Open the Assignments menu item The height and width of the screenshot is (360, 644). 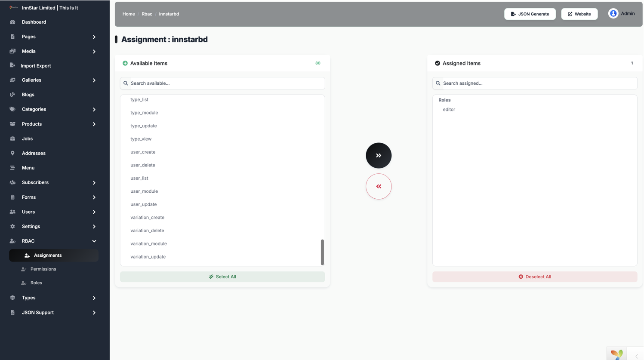(54, 255)
